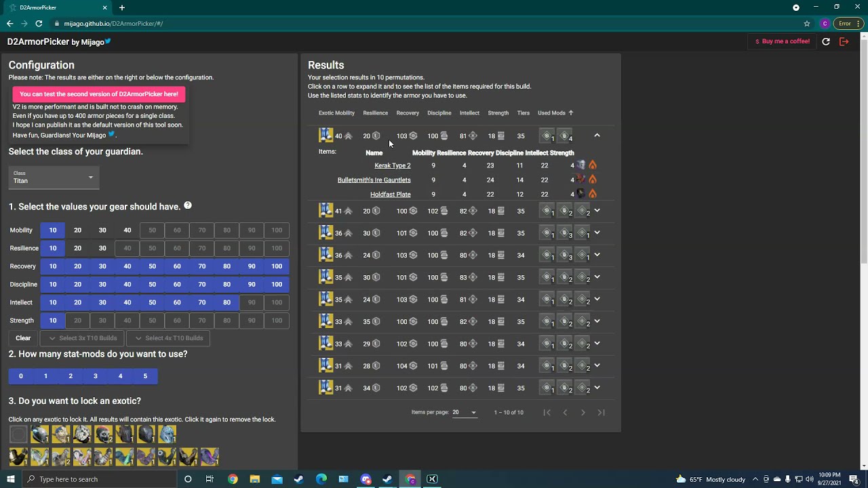Open a new browser tab

point(122,7)
